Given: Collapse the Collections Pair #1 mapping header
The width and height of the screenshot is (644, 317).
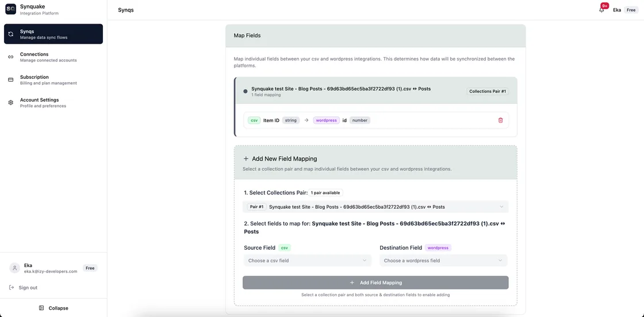Looking at the screenshot, I should coord(376,91).
